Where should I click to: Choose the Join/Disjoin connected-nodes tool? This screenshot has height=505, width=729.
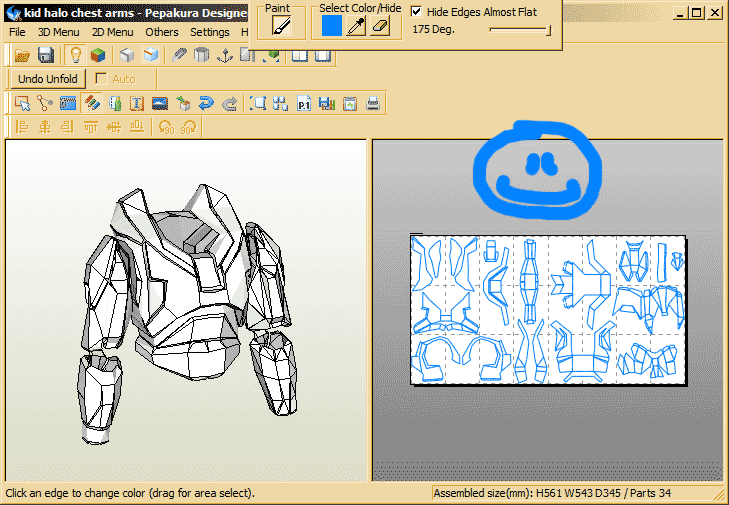click(45, 103)
